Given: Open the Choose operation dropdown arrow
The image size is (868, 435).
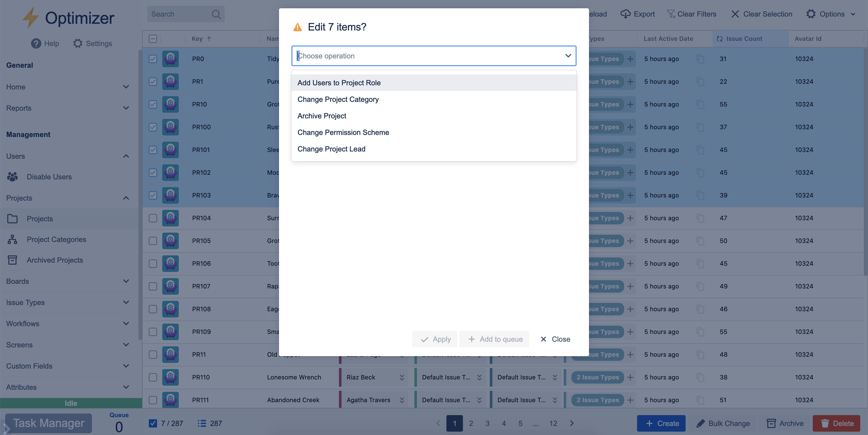Looking at the screenshot, I should coord(568,56).
